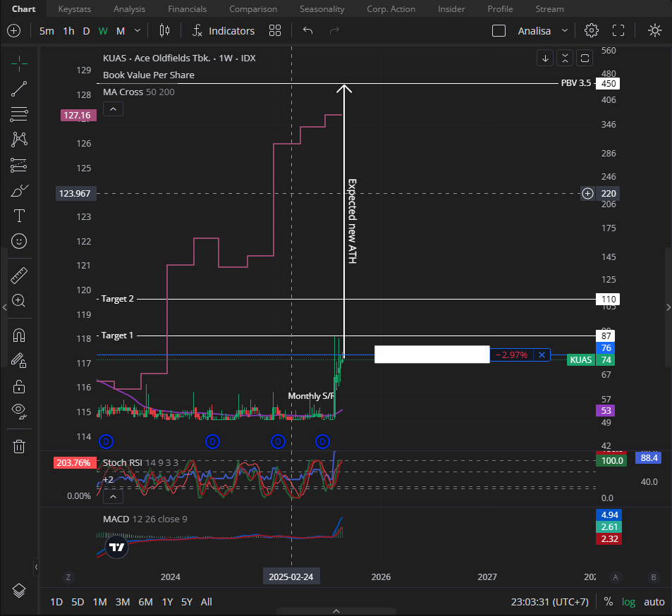The image size is (672, 616).
Task: Click the first dividend D marker
Action: [x=106, y=441]
